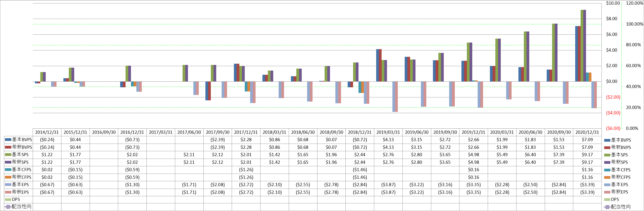
Task: Select DPS entry in the right-side legend
Action: [612, 199]
